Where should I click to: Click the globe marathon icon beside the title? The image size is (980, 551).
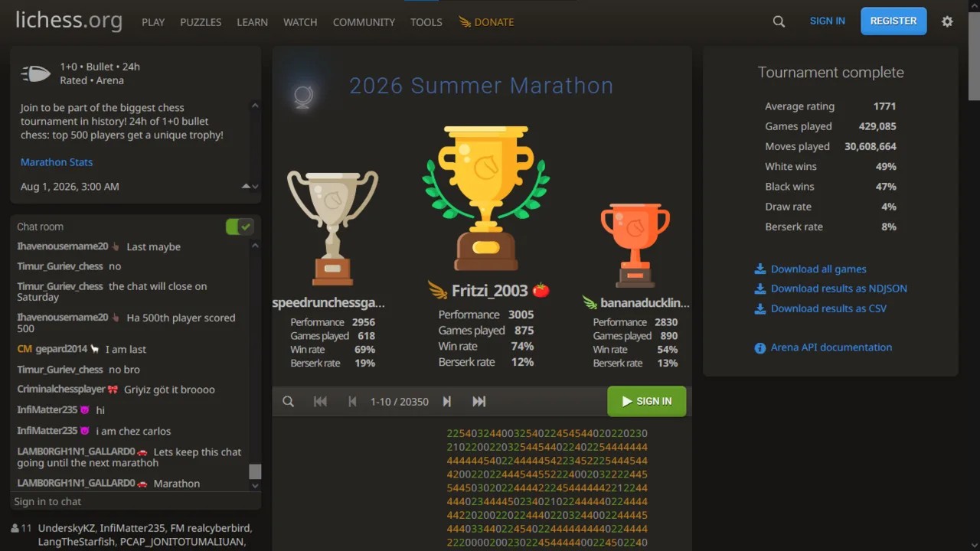click(x=303, y=96)
